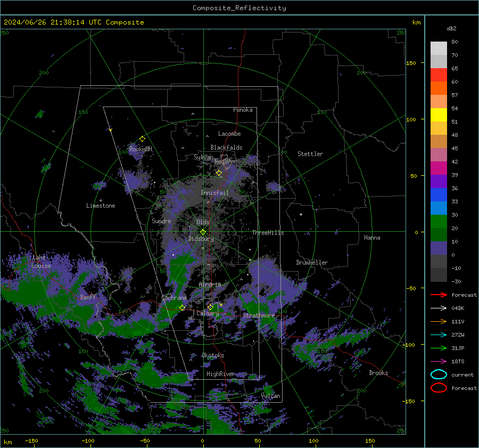The height and width of the screenshot is (448, 479).
Task: Click the Okotoks town label
Action: pyautogui.click(x=213, y=355)
